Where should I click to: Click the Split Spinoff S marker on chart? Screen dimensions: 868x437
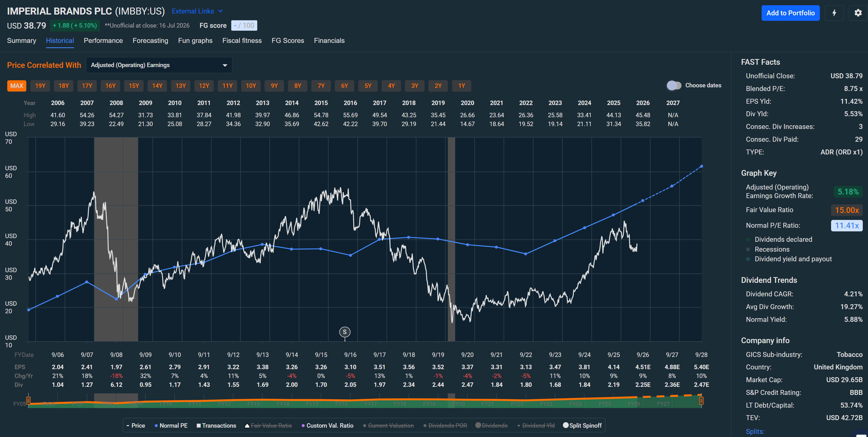coord(344,332)
